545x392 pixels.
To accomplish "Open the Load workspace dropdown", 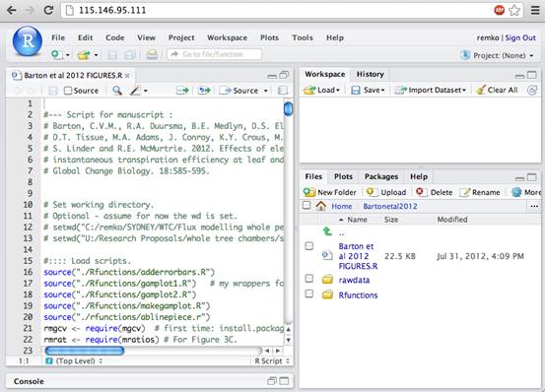I will coord(321,90).
